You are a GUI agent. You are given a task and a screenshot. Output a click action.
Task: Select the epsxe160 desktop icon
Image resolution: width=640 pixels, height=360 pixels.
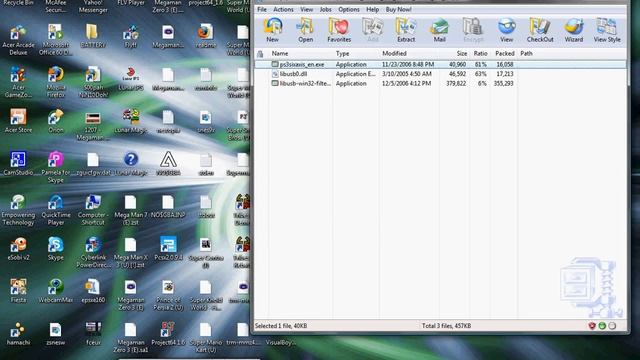click(93, 291)
